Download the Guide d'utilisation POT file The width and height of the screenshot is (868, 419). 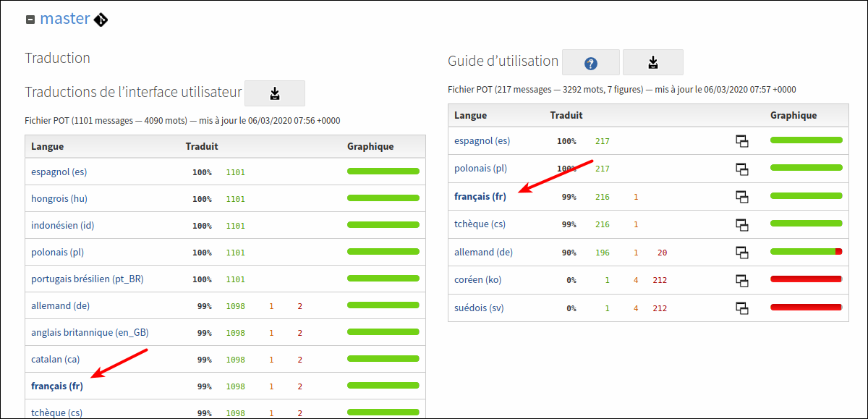[x=652, y=63]
